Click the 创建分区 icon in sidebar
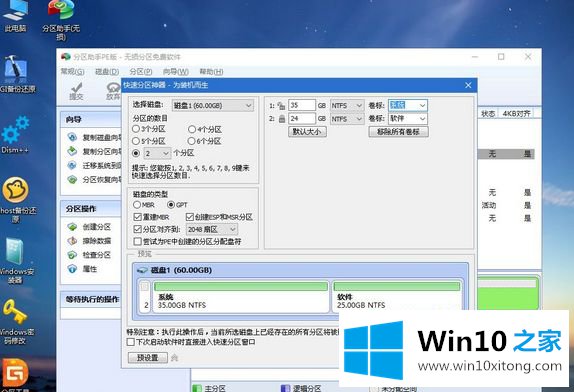The height and width of the screenshot is (392, 574). [72, 227]
